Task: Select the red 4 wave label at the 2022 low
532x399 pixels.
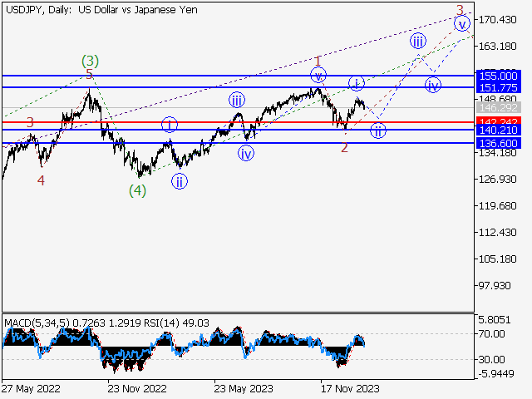Action: pyautogui.click(x=41, y=180)
